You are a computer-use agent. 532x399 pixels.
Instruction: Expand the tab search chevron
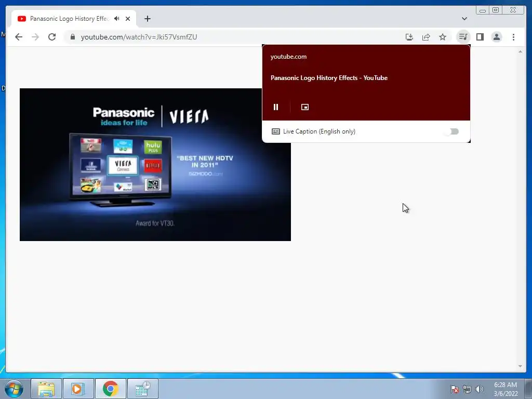464,19
